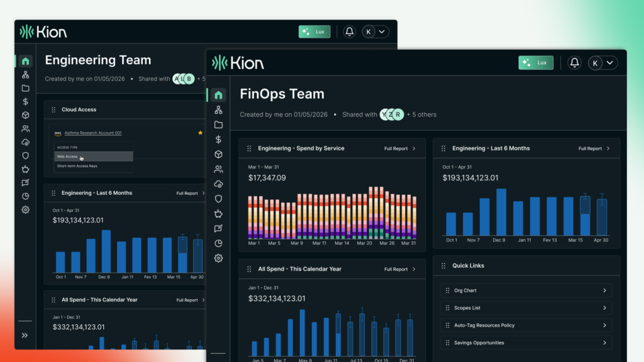Image resolution: width=644 pixels, height=362 pixels.
Task: Grab the drag handle on All Spend card
Action: [248, 269]
